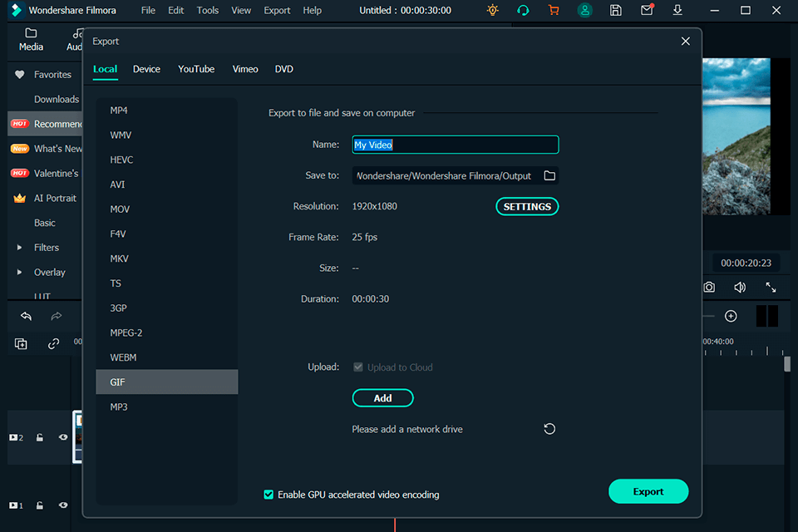Image resolution: width=798 pixels, height=532 pixels.
Task: Open the Media panel
Action: (x=31, y=39)
